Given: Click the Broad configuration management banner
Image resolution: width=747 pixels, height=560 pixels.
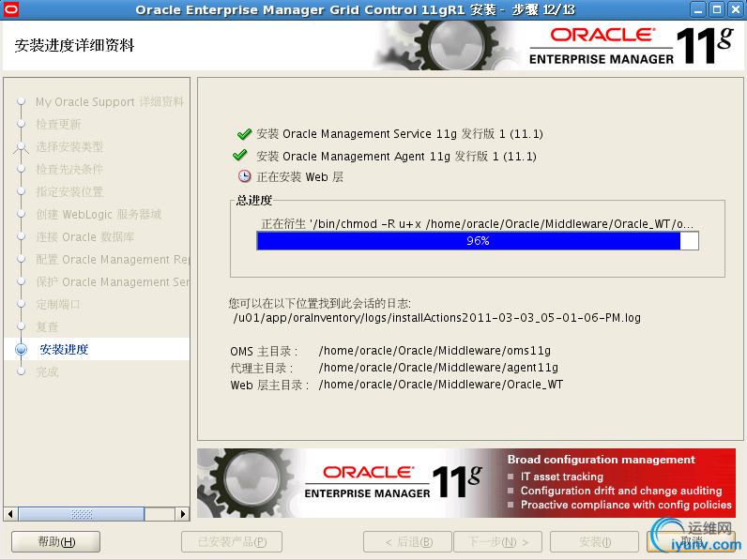Looking at the screenshot, I should (x=466, y=483).
